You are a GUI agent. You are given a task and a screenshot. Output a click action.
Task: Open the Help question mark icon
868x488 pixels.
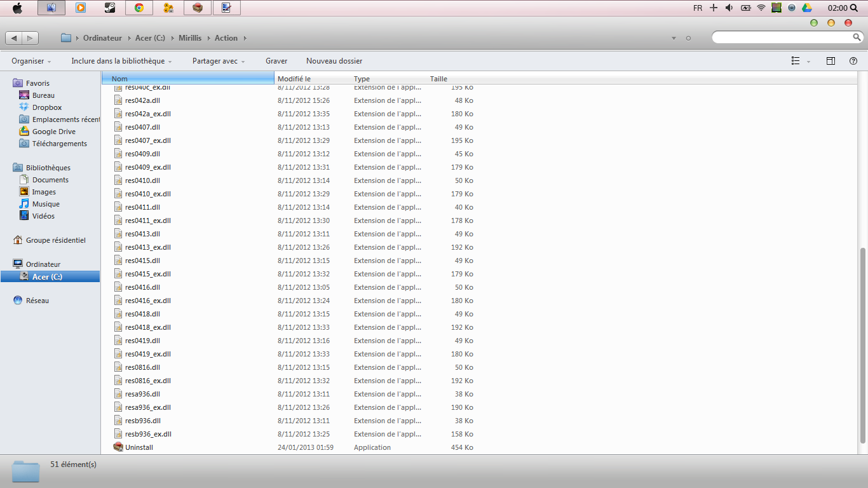coord(853,61)
